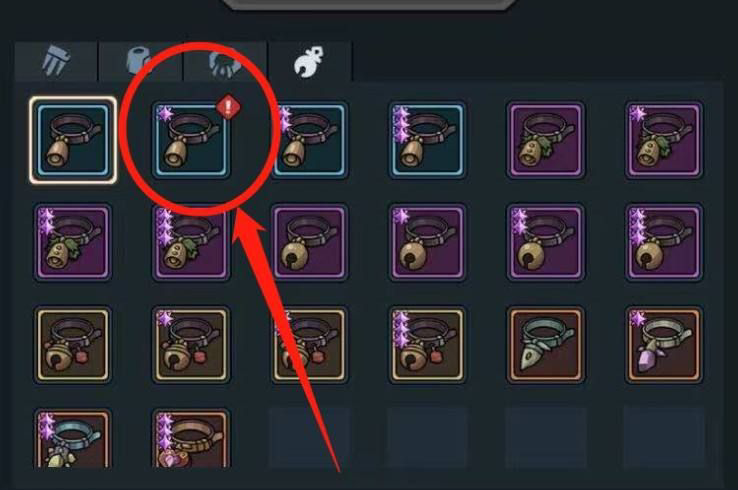
Task: Select the purple round bell collar without stars
Action: point(309,242)
